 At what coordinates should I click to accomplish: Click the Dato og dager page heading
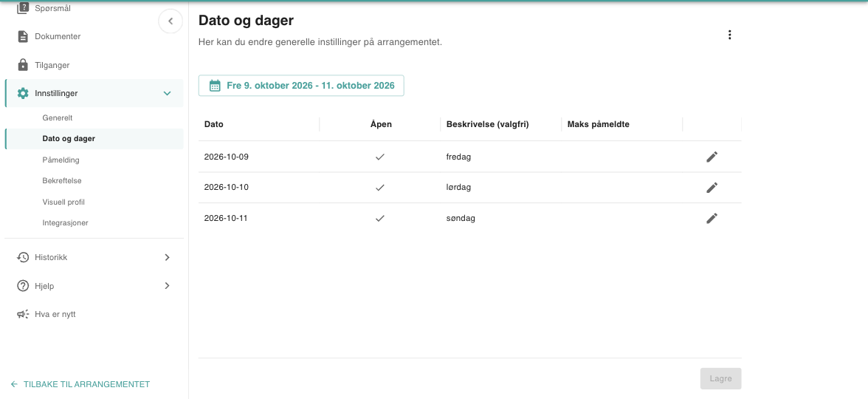[x=246, y=21]
